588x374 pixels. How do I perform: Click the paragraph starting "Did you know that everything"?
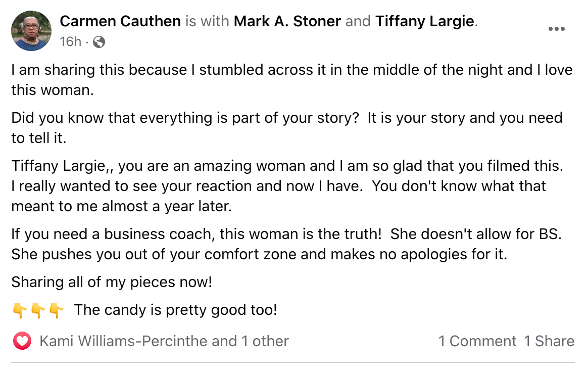pyautogui.click(x=286, y=128)
